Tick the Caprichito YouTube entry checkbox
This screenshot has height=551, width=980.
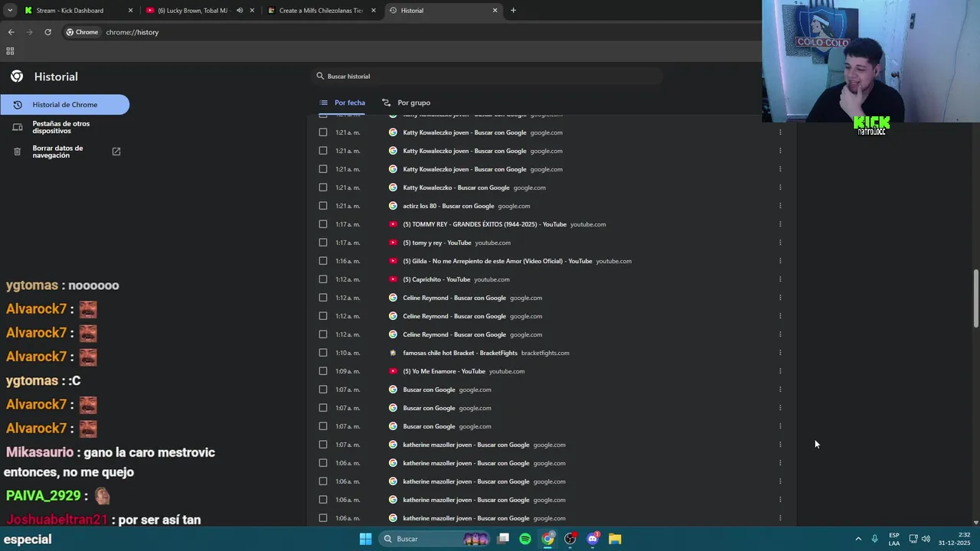(323, 279)
